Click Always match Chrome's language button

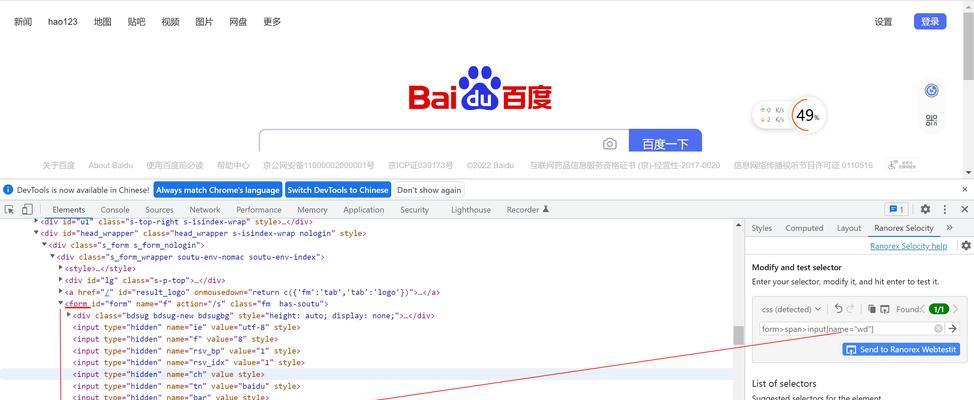pos(217,189)
